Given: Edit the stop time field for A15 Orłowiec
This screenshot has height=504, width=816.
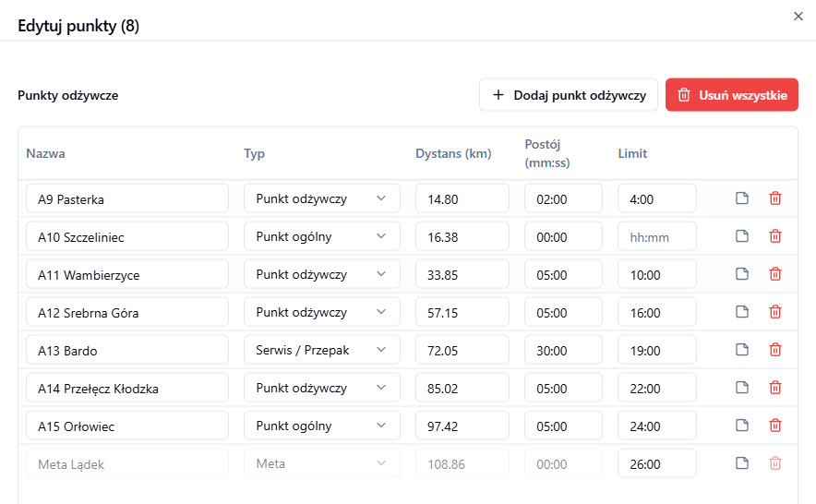Looking at the screenshot, I should 563,426.
